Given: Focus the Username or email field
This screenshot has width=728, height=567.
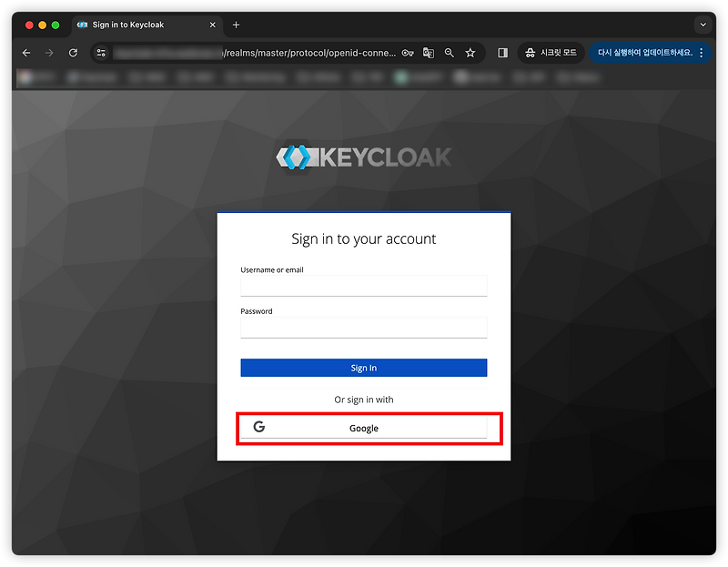Looking at the screenshot, I should coord(364,286).
